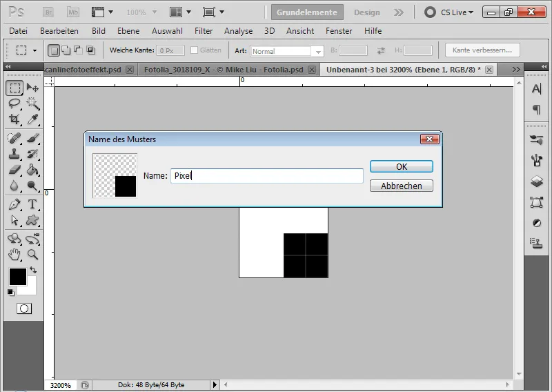Show hidden document tabs chevron

tap(515, 70)
